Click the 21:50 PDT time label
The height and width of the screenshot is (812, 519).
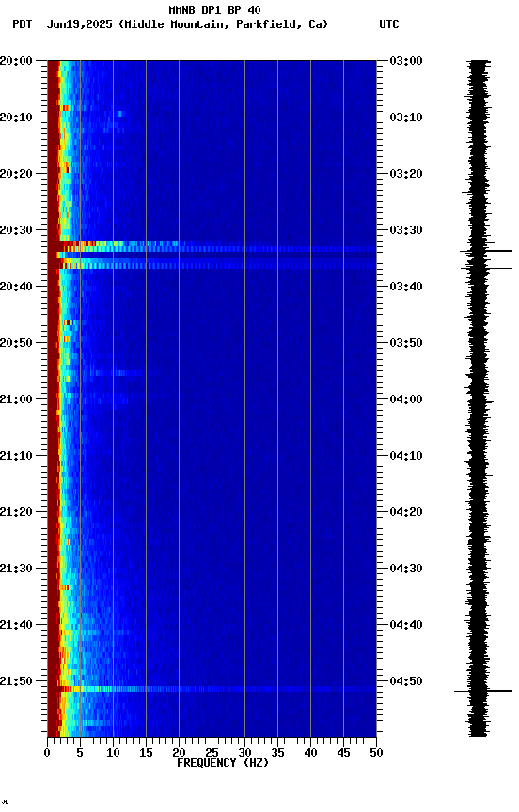[x=16, y=681]
